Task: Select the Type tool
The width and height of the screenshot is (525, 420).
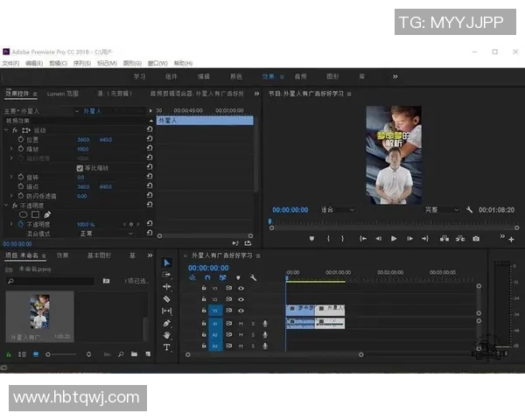Action: tap(167, 347)
